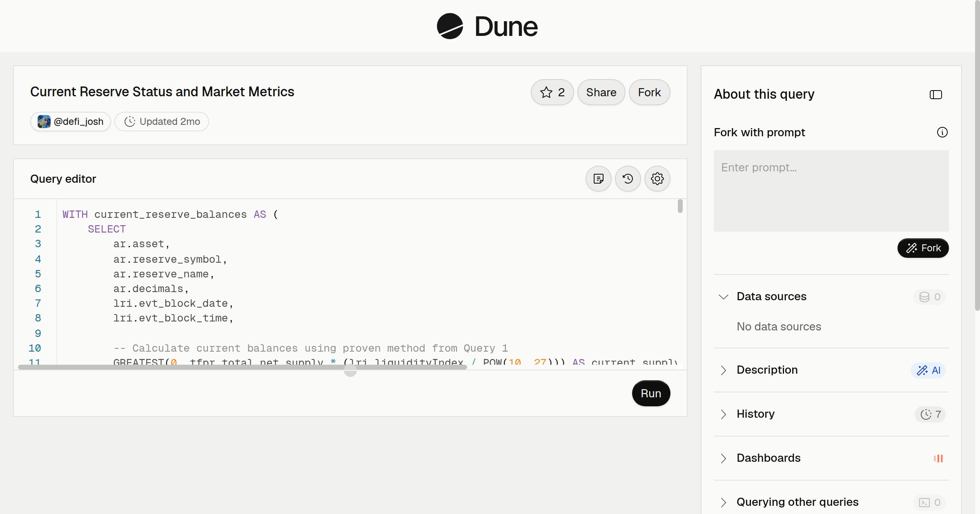The width and height of the screenshot is (980, 514).
Task: Click the editor vertical scrollbar thumb
Action: tap(680, 206)
